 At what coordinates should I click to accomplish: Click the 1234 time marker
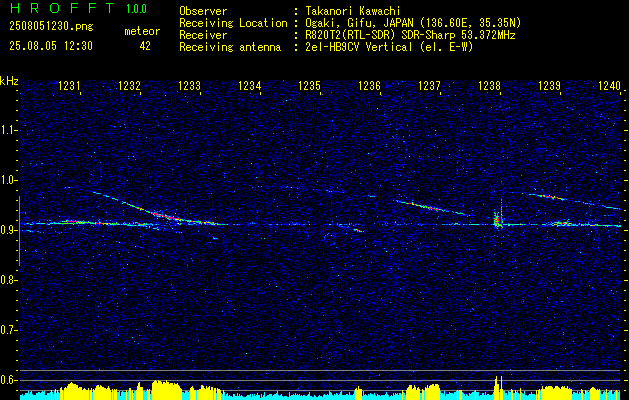[x=250, y=86]
